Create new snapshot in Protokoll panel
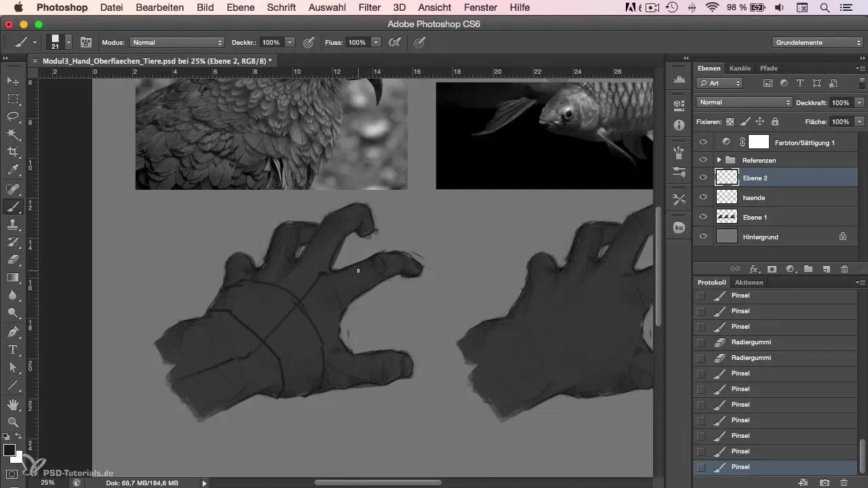 [825, 482]
